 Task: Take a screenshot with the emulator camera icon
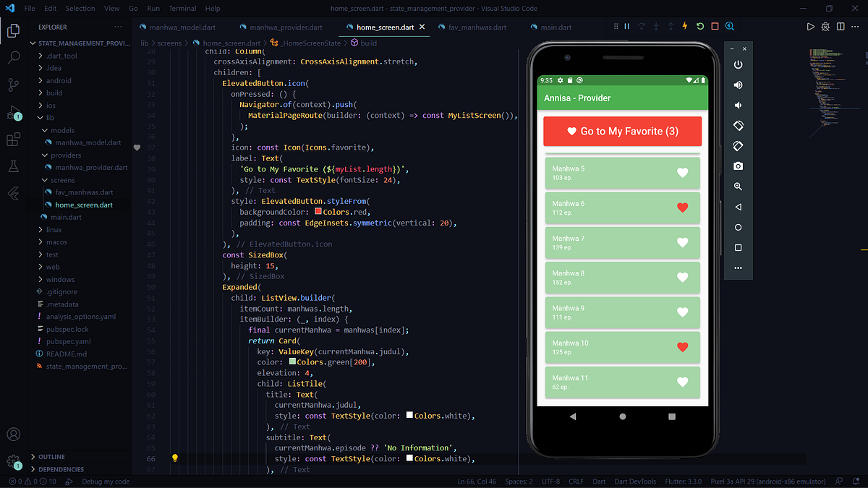738,166
